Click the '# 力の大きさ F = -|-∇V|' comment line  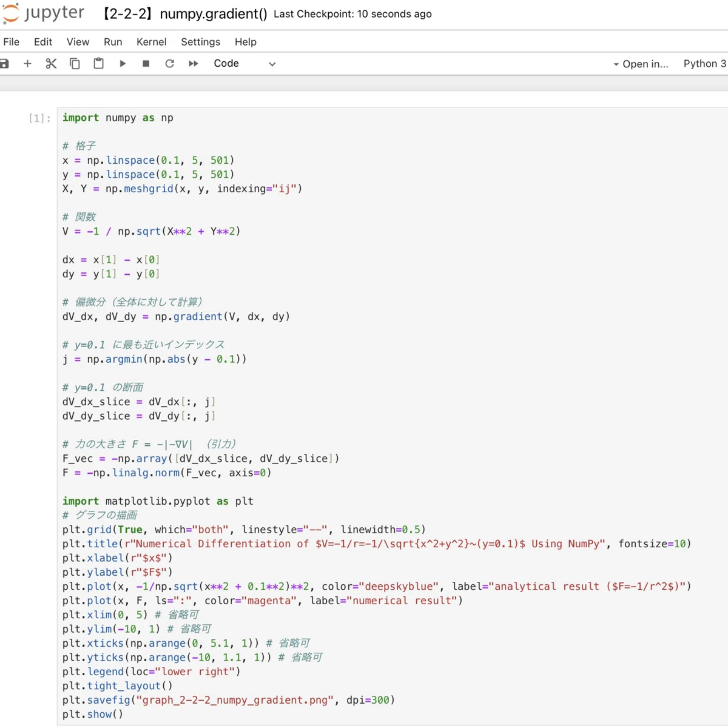click(149, 444)
